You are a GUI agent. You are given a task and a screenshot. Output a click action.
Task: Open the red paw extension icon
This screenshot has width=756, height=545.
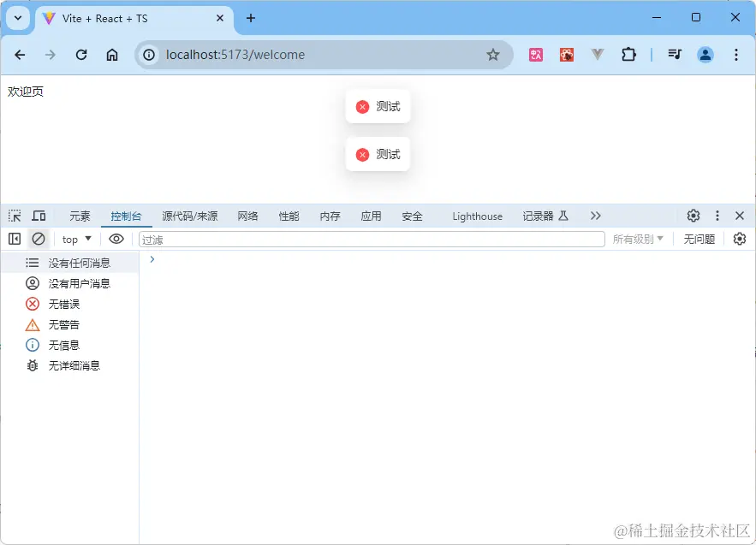pyautogui.click(x=567, y=55)
